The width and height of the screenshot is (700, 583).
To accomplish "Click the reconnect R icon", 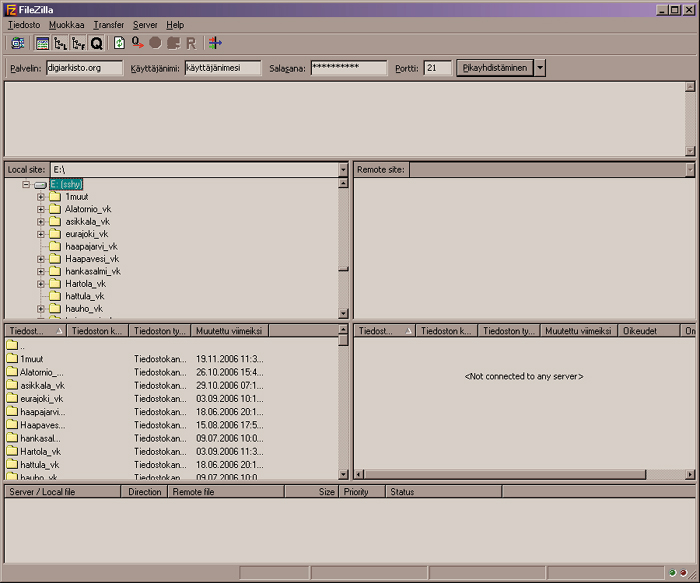I will 191,43.
